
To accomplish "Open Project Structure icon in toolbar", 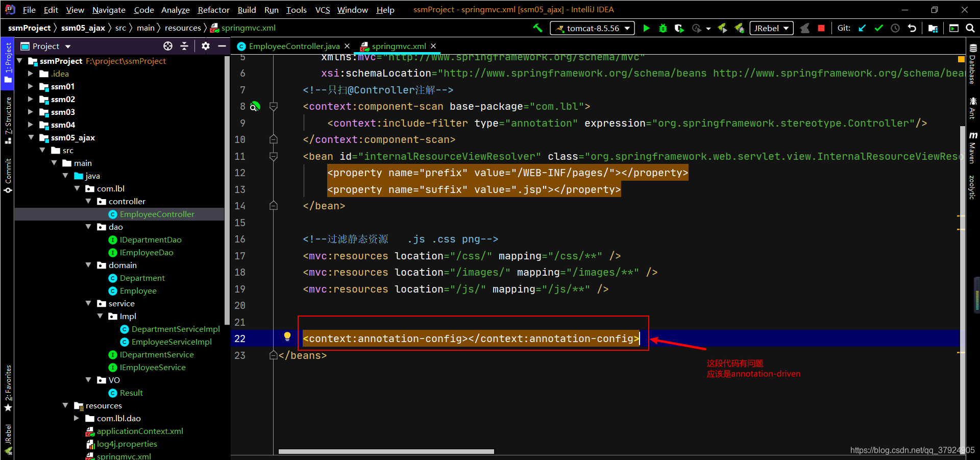I will [933, 28].
